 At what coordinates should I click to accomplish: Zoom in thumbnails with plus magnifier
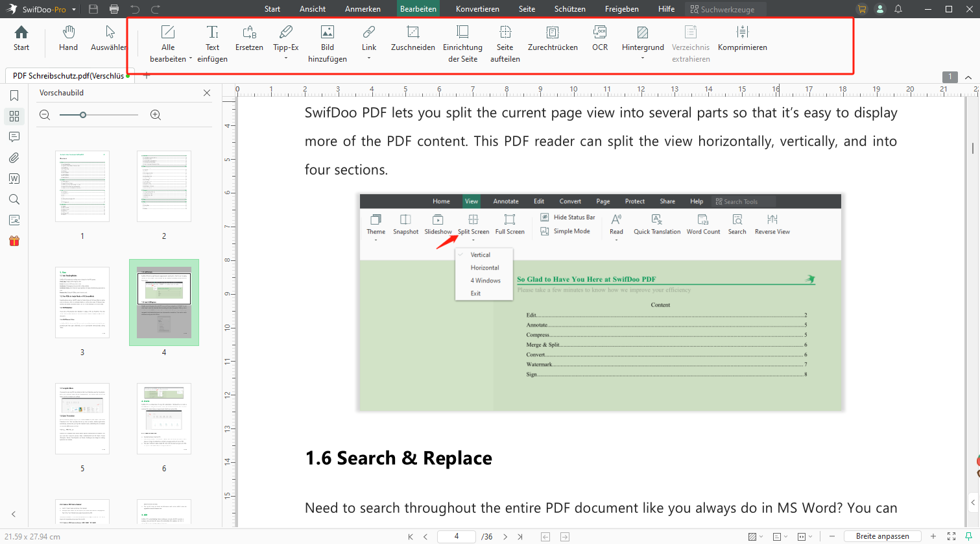point(156,115)
